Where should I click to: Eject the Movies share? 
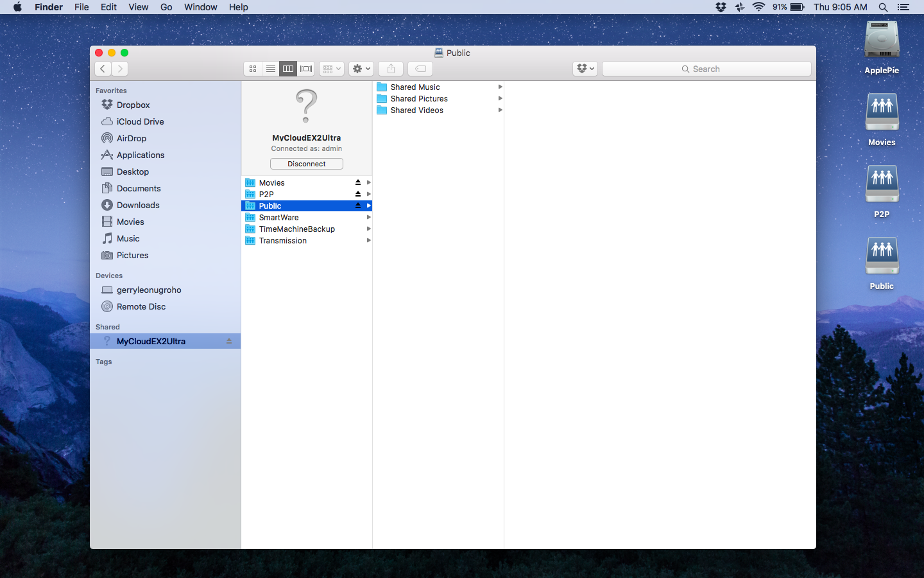[358, 182]
